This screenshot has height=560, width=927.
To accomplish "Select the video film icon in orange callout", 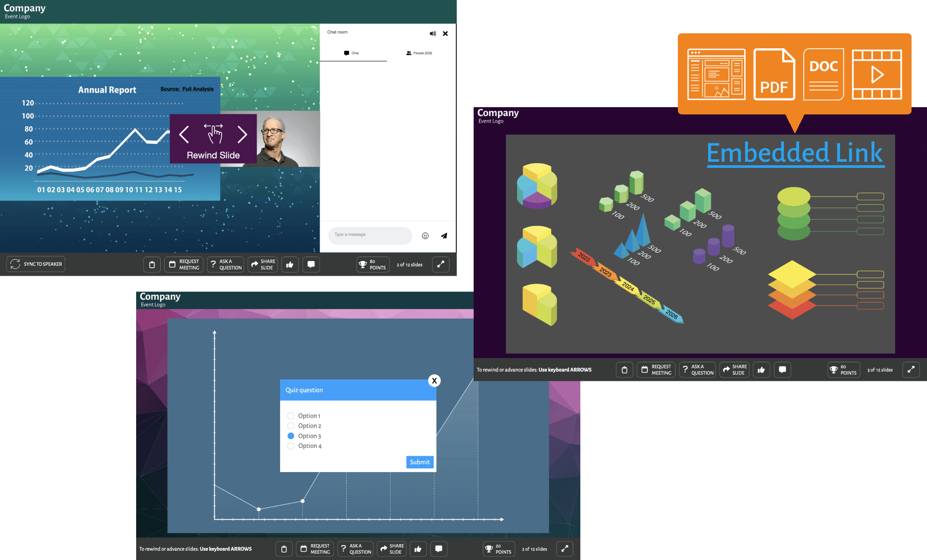I will (877, 74).
